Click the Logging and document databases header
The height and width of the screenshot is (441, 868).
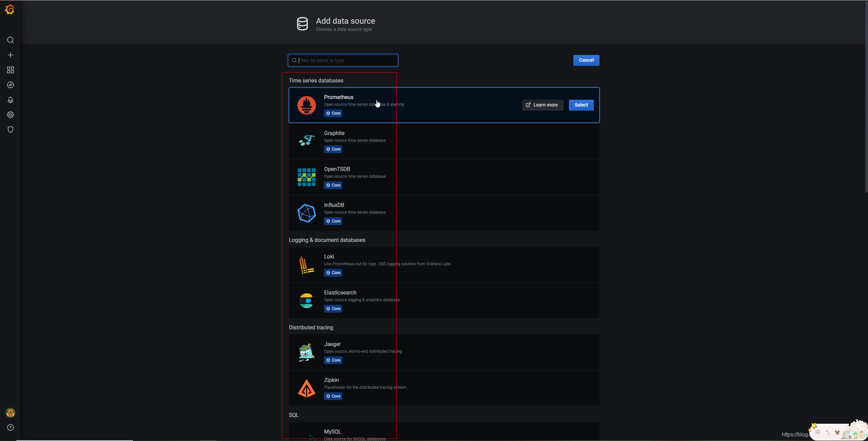pos(327,239)
